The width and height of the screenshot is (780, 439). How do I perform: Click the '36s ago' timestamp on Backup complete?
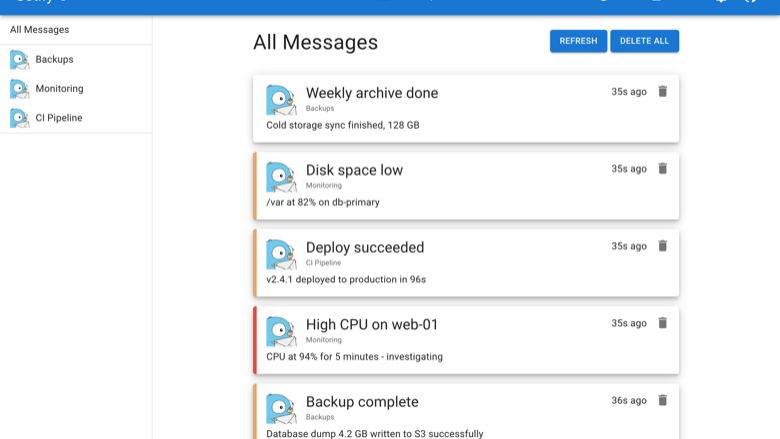pyautogui.click(x=629, y=401)
